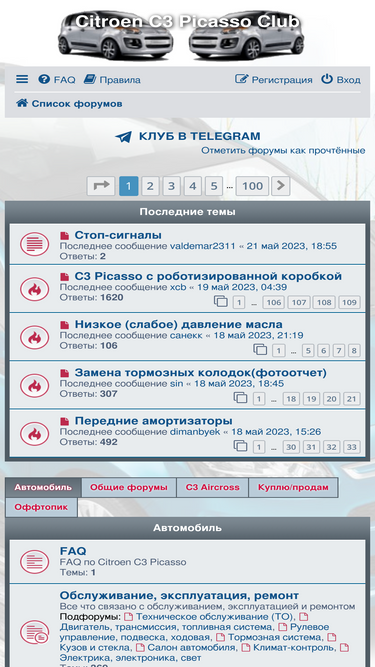This screenshot has height=667, width=375.
Task: Open FAQ forum title link
Action: click(73, 551)
